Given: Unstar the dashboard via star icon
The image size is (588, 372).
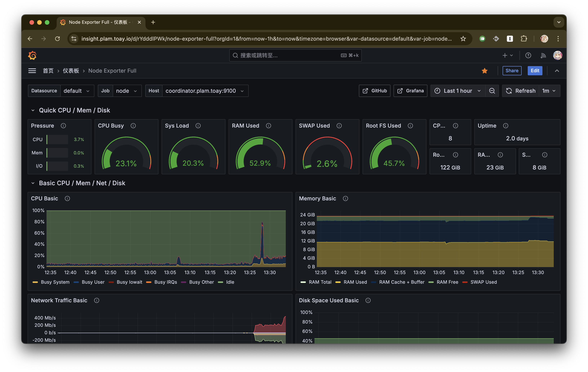Looking at the screenshot, I should pos(484,71).
